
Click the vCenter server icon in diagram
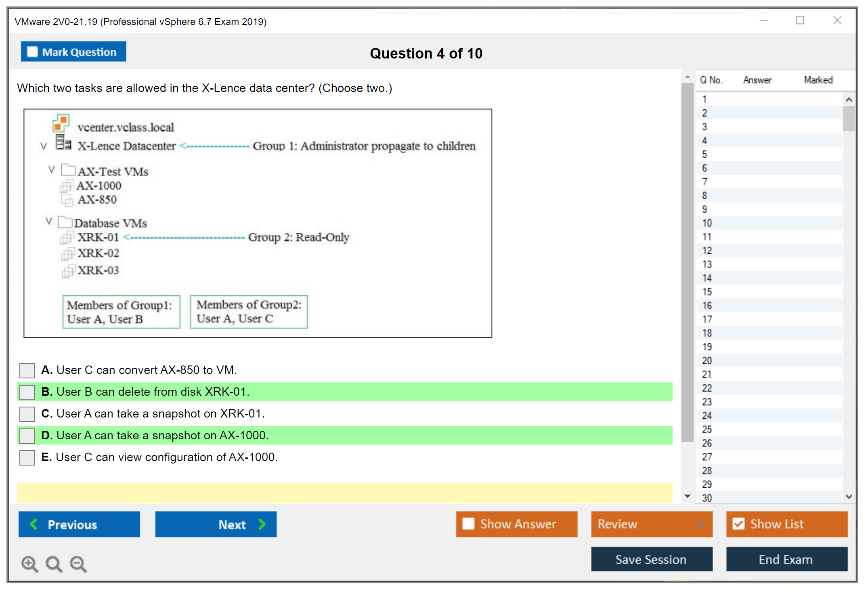point(61,123)
